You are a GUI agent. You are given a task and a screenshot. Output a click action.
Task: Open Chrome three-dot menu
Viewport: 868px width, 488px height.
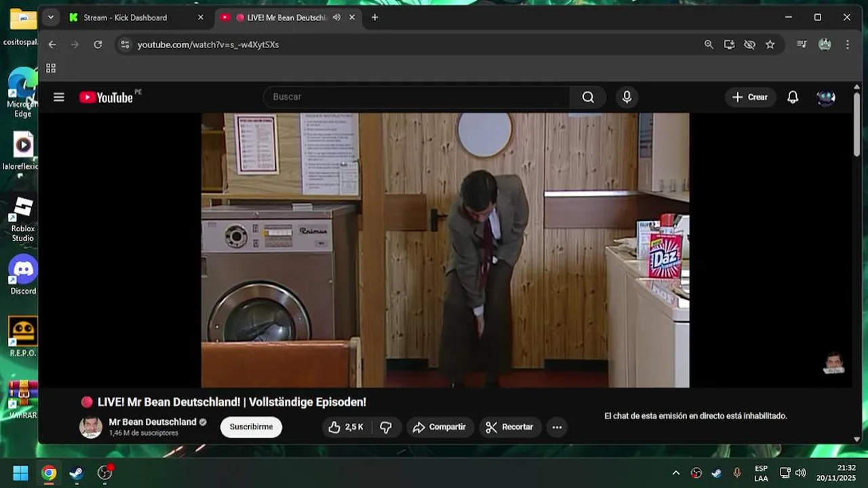[848, 44]
